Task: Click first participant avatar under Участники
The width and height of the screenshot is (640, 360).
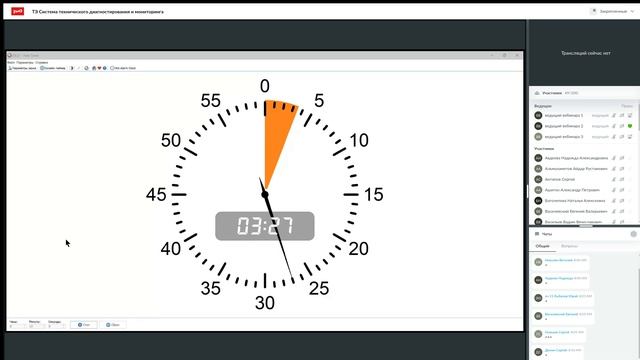Action: [x=538, y=158]
